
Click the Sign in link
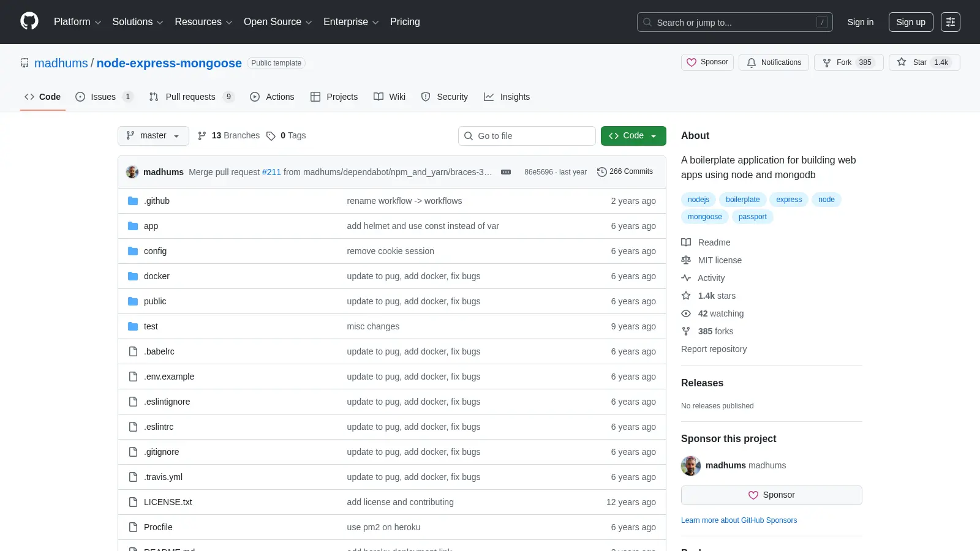pos(861,22)
